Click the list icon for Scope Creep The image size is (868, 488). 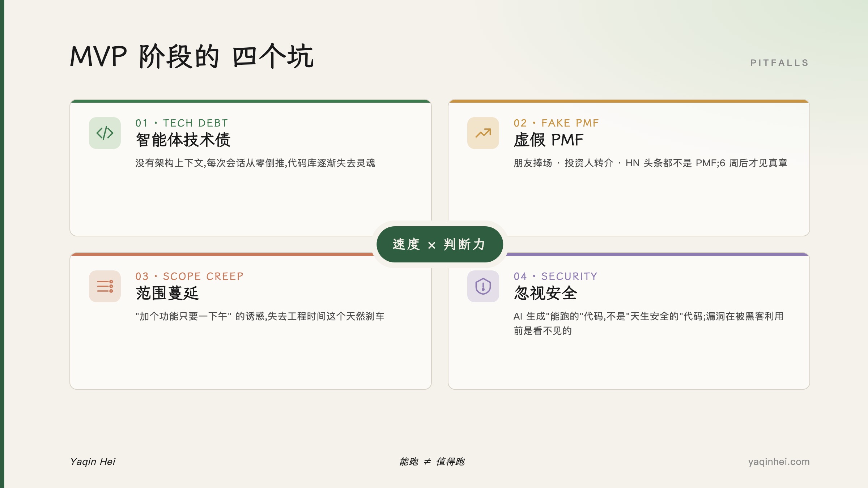[105, 286]
